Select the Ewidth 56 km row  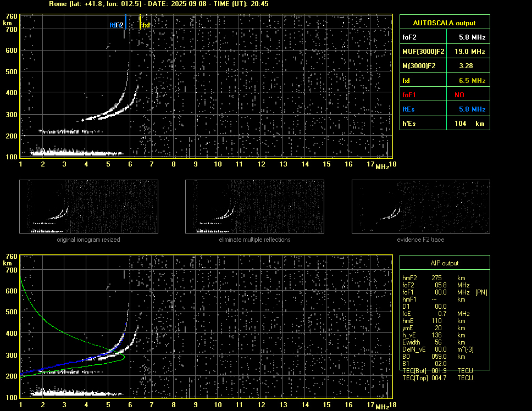[434, 342]
